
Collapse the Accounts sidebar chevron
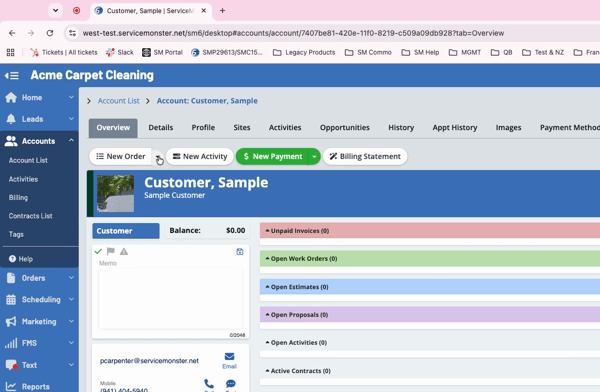click(x=71, y=140)
